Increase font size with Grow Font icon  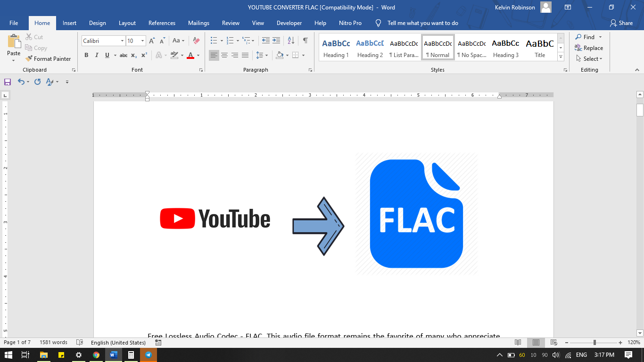point(152,41)
